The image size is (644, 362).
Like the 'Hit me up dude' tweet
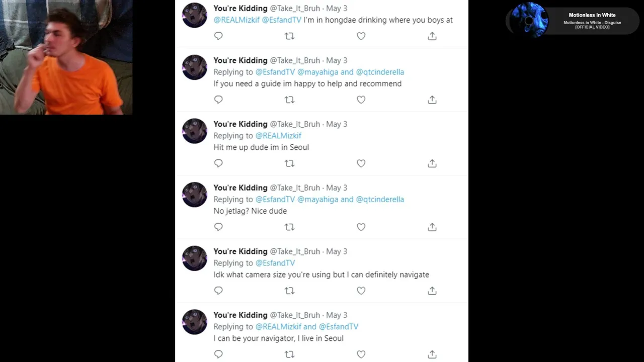pos(361,163)
